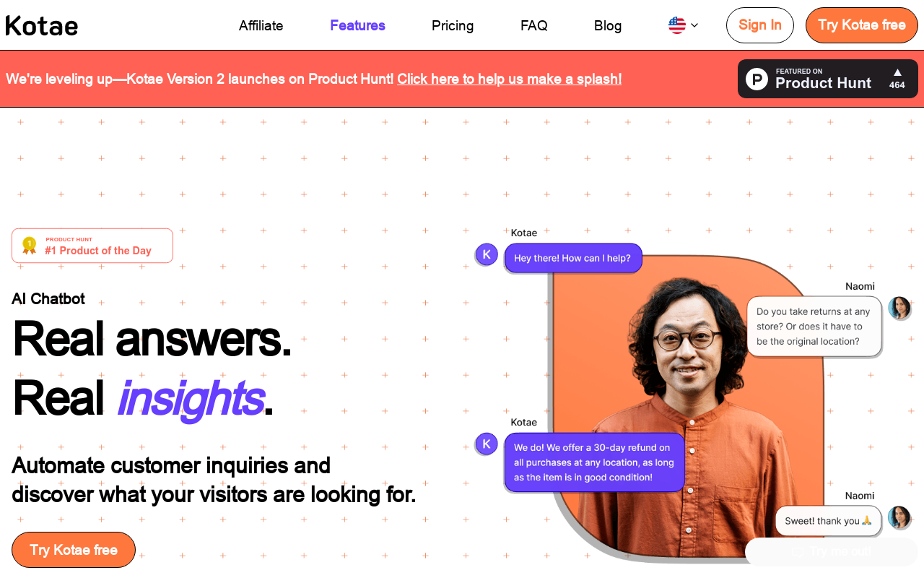Image resolution: width=924 pixels, height=578 pixels.
Task: Upvote using the Product Hunt arrow
Action: click(x=897, y=72)
